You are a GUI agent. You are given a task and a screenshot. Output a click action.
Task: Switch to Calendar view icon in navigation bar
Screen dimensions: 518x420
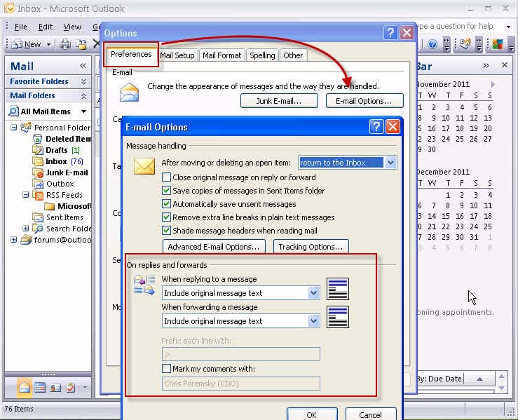(40, 387)
